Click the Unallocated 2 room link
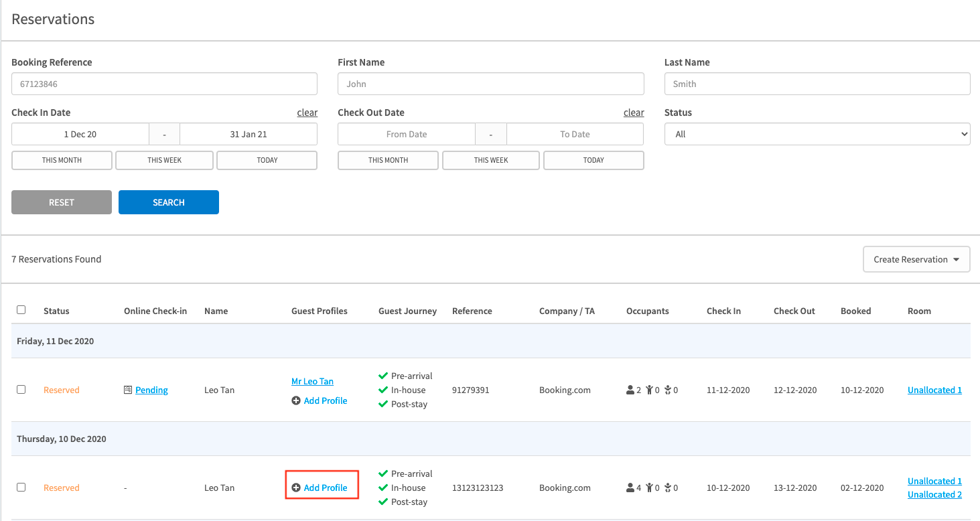This screenshot has height=521, width=980. pyautogui.click(x=934, y=494)
